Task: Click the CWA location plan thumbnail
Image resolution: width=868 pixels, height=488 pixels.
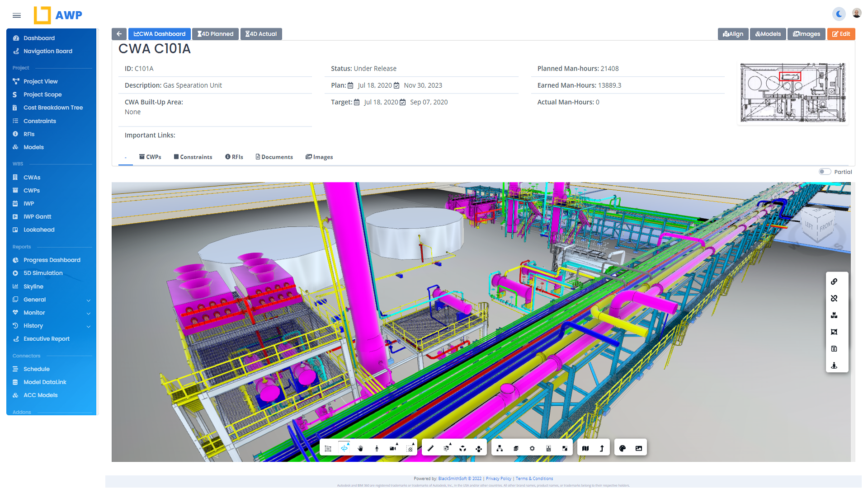Action: pyautogui.click(x=793, y=93)
